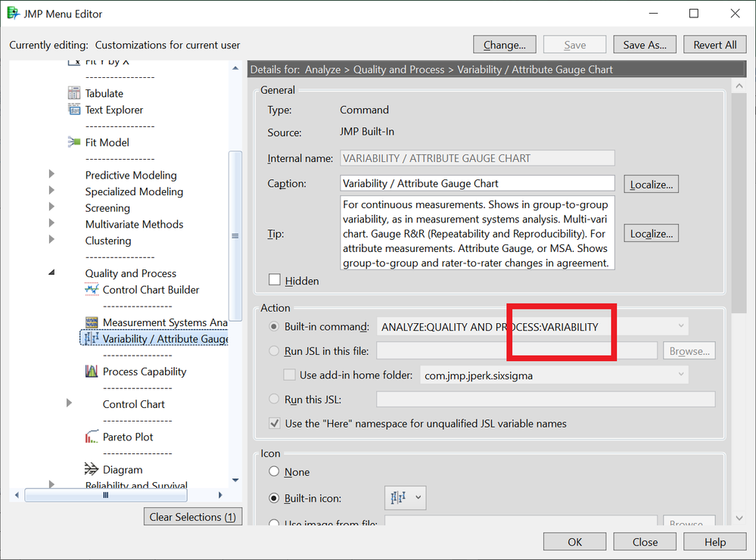756x560 pixels.
Task: Click the Run this JSL text field
Action: tap(546, 399)
